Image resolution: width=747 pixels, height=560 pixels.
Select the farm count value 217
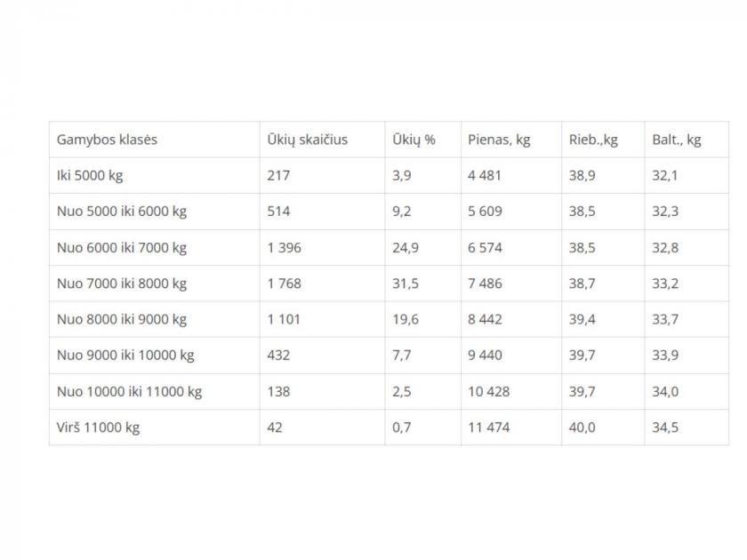tap(278, 176)
